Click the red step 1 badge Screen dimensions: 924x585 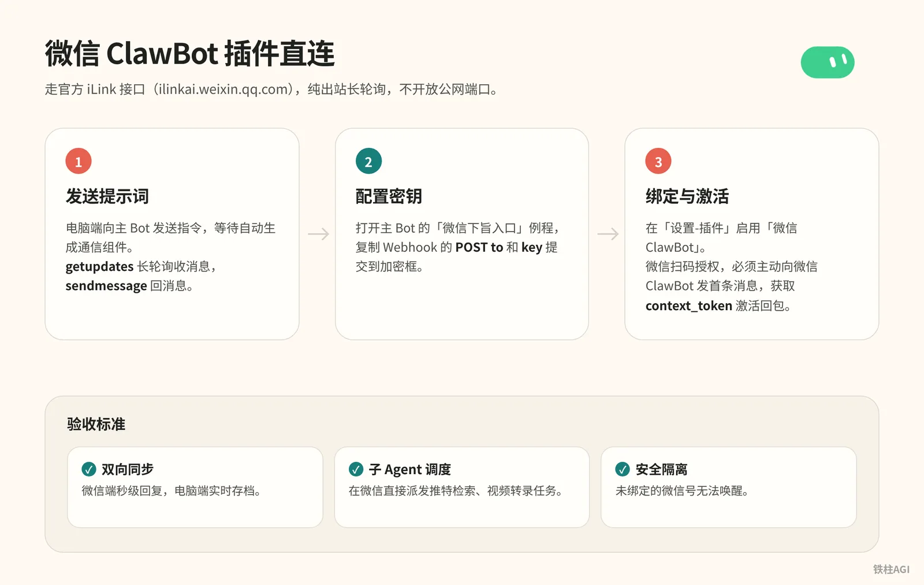[79, 161]
